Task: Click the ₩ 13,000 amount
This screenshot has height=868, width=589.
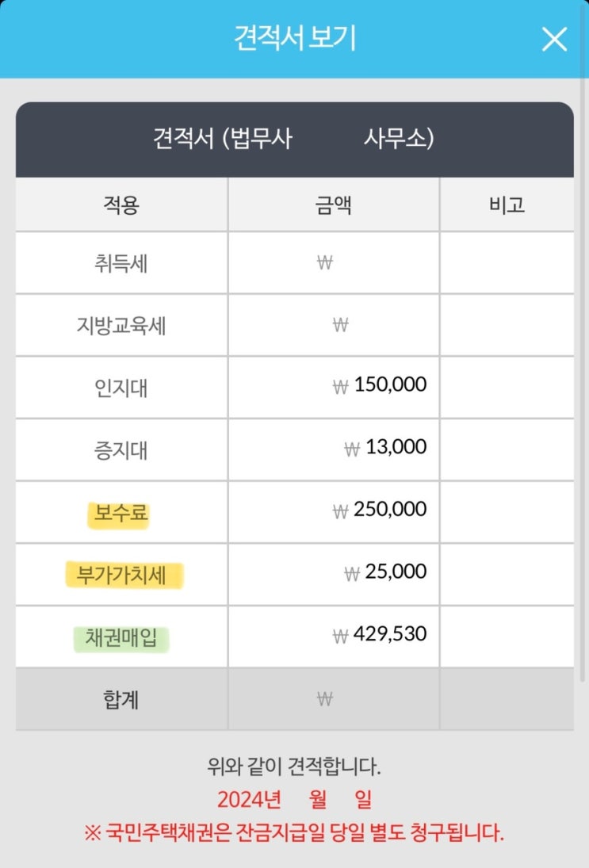Action: pyautogui.click(x=386, y=447)
